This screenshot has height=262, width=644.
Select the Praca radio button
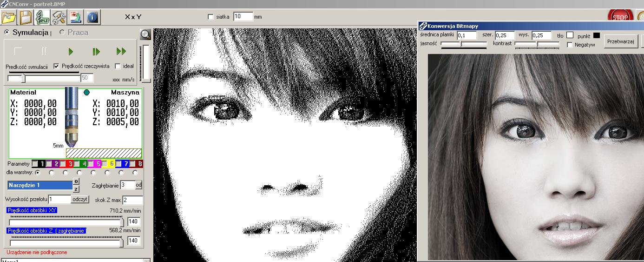(x=62, y=32)
